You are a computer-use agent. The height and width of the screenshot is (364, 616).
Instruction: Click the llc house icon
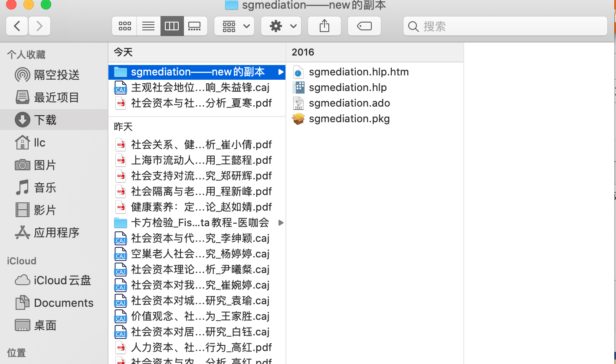(x=23, y=142)
